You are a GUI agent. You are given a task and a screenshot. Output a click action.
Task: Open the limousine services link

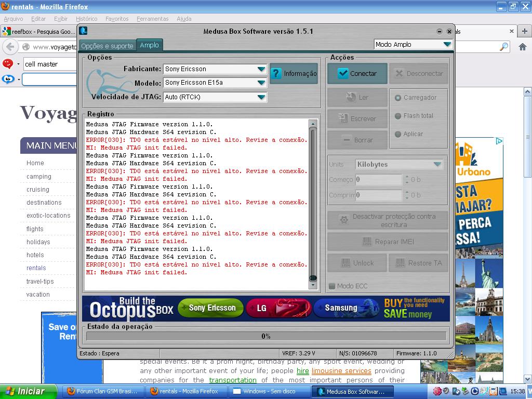341,371
